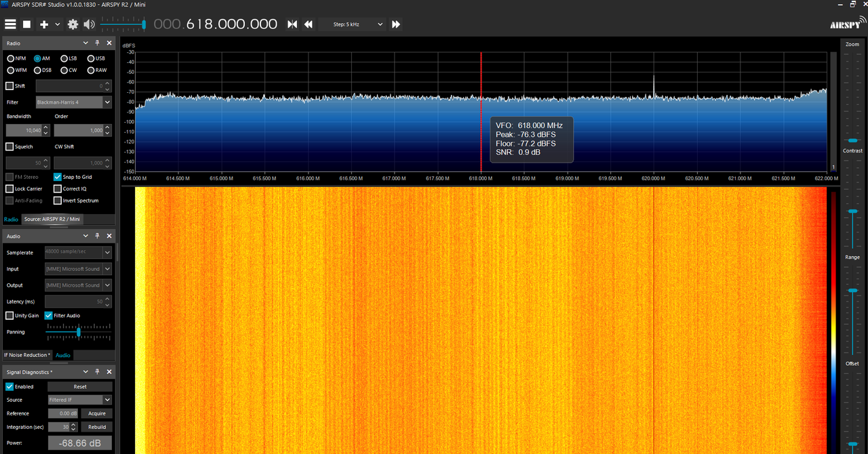This screenshot has height=454, width=868.
Task: Close the Radio panel
Action: tap(109, 43)
